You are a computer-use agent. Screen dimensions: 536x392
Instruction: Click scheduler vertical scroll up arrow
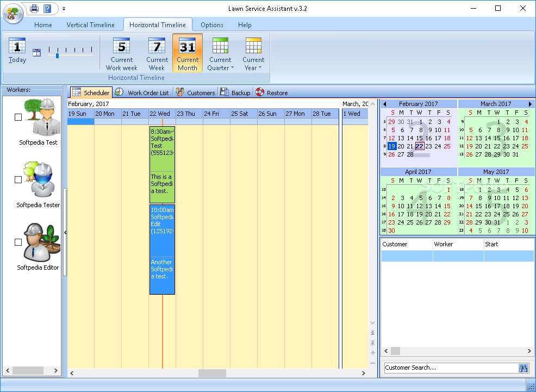(x=372, y=104)
